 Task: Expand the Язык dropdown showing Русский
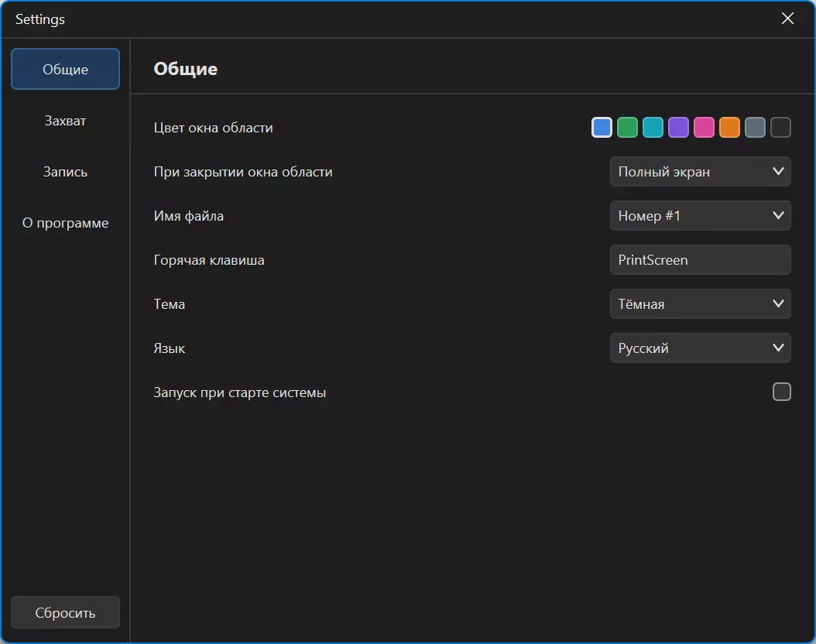point(700,348)
